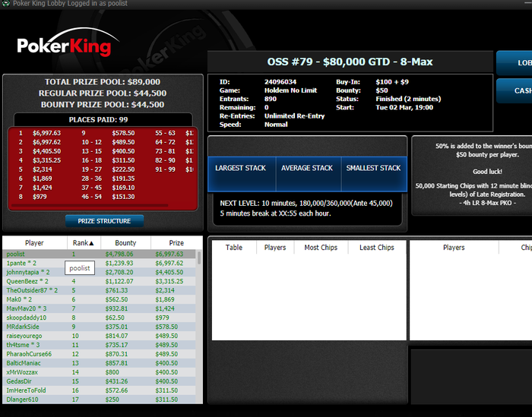Select player row TheOutsider87 * 2
This screenshot has width=532, height=417.
(99, 291)
